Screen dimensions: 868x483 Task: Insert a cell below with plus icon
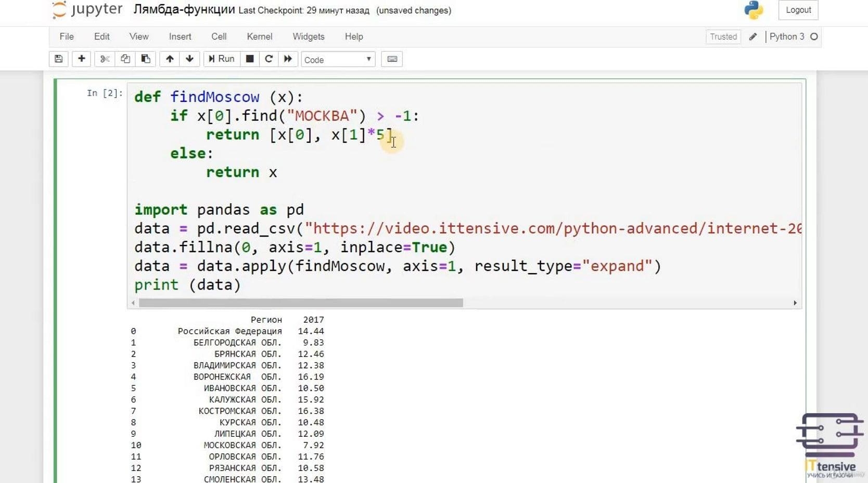point(81,59)
